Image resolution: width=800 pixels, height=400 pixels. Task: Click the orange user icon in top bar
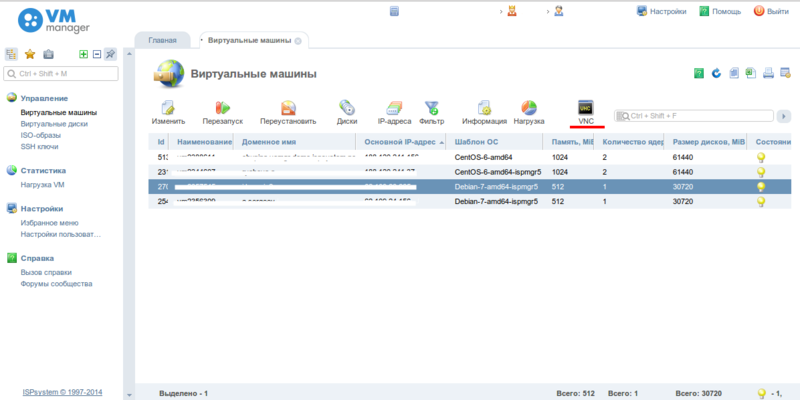pos(512,11)
